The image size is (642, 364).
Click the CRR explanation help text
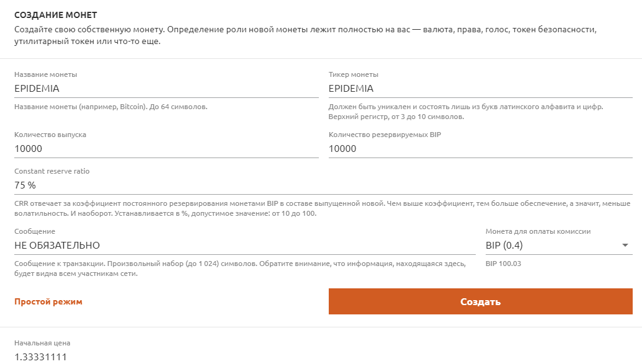[322, 208]
